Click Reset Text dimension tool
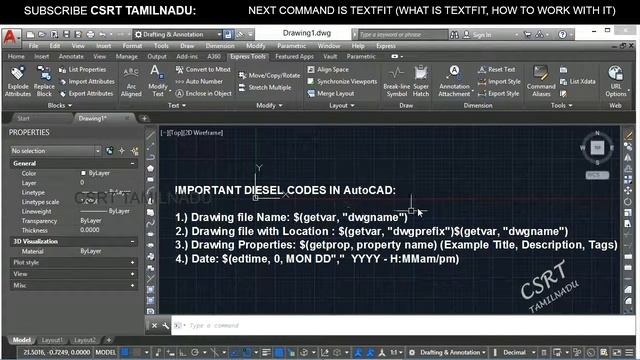This screenshot has width=640, height=360. click(496, 70)
